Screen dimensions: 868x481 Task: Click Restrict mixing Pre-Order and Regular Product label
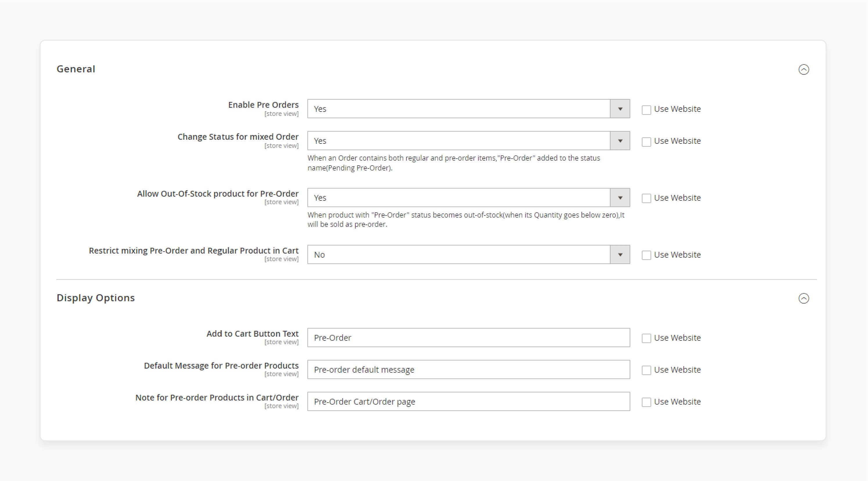[193, 251]
